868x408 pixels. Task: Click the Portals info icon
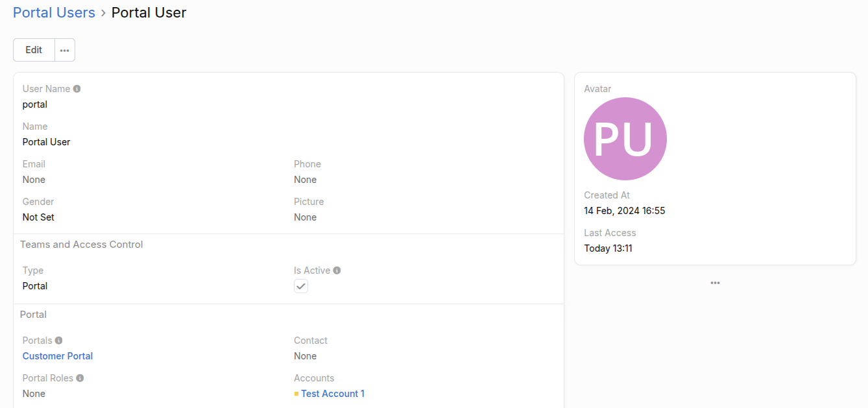coord(59,341)
